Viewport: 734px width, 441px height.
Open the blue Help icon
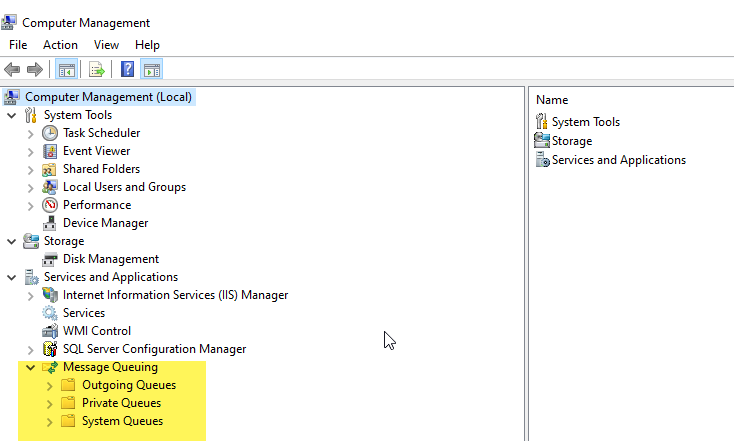[x=127, y=69]
